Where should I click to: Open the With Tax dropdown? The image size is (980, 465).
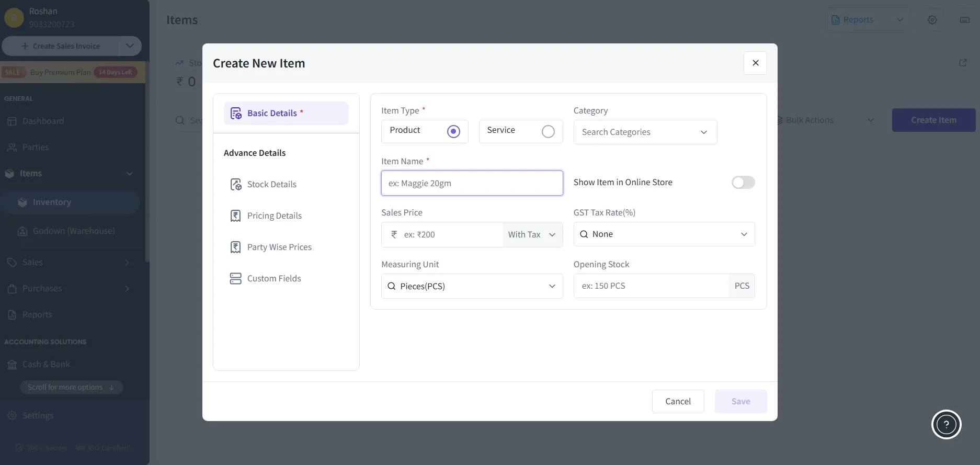click(x=532, y=234)
